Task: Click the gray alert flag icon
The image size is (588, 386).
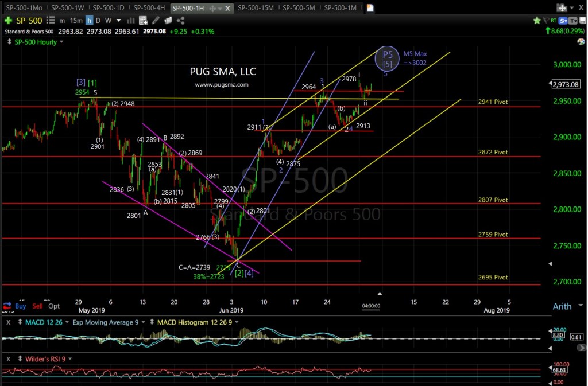Action: tap(546, 20)
